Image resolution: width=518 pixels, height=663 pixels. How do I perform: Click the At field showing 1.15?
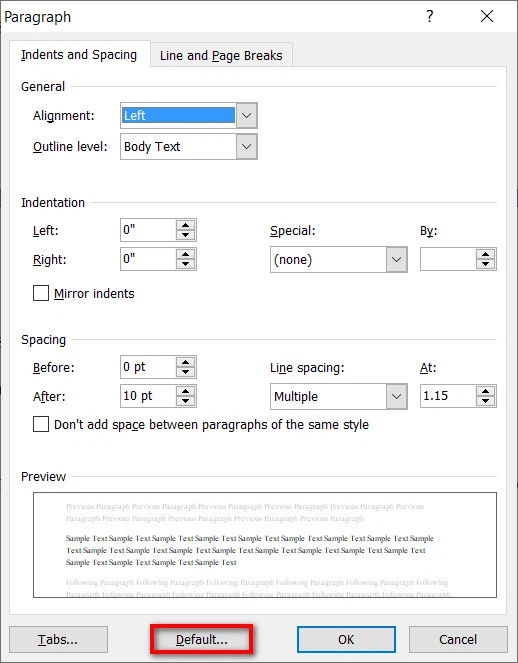448,396
